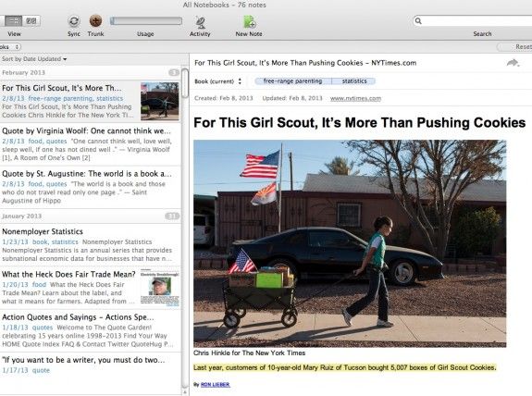
Task: Click the highlighted Mary Ruiz sentence
Action: pyautogui.click(x=345, y=367)
